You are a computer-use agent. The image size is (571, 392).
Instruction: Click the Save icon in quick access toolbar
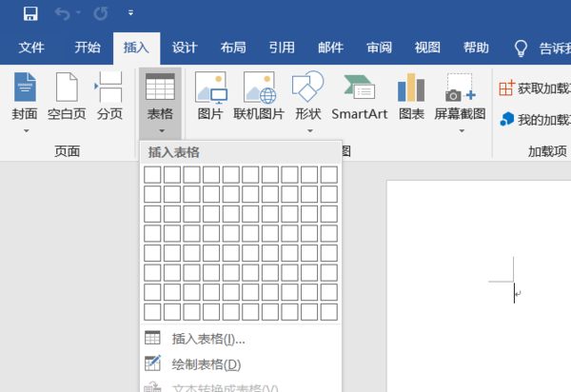coord(30,14)
